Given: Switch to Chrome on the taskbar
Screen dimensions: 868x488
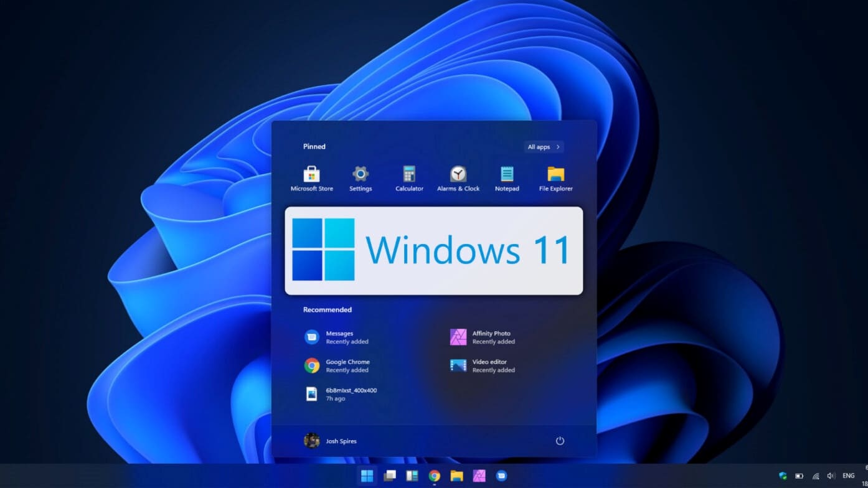Looking at the screenshot, I should point(435,476).
